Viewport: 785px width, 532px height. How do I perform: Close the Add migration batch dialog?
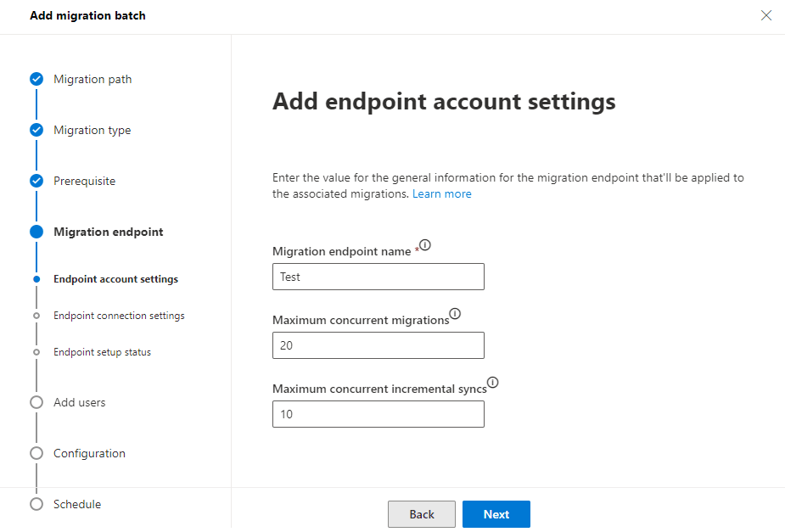[x=766, y=15]
